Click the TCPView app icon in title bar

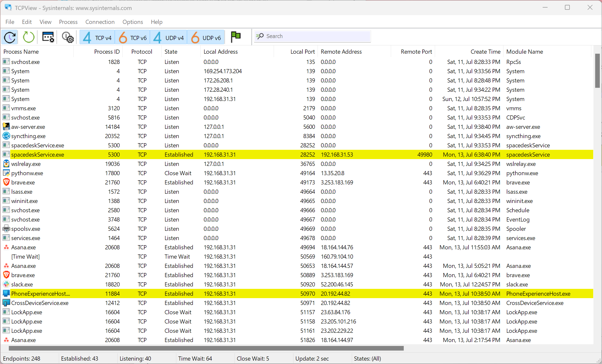[8, 7]
